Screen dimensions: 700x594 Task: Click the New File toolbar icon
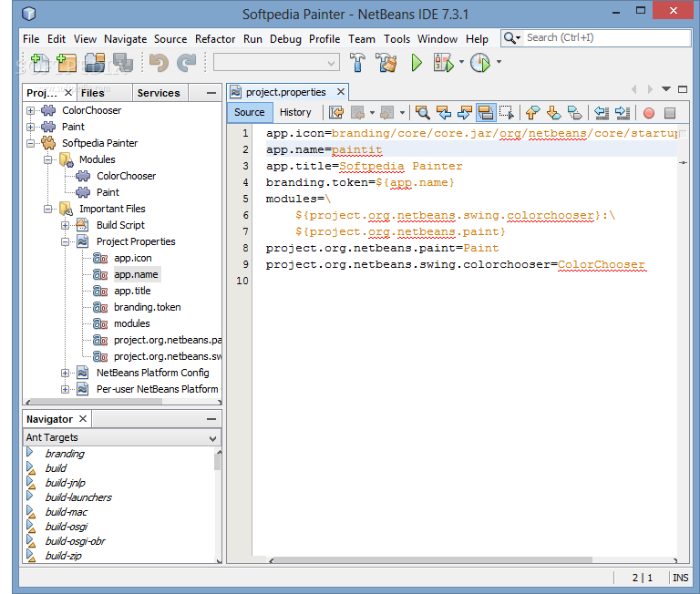(x=40, y=63)
